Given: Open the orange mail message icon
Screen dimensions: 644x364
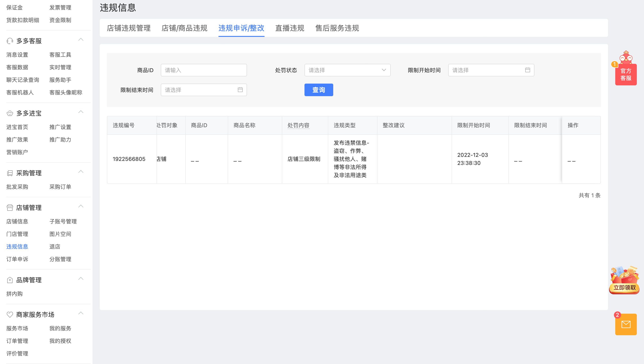Looking at the screenshot, I should coord(626,324).
